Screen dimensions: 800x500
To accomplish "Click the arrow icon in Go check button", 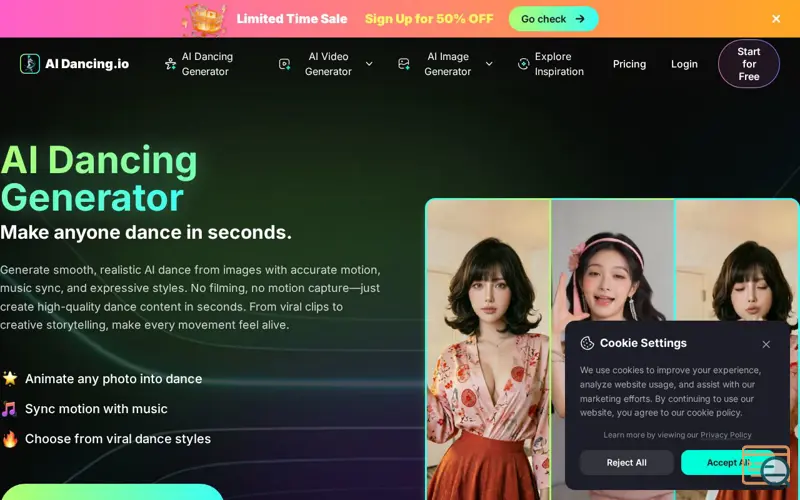I will click(x=580, y=19).
